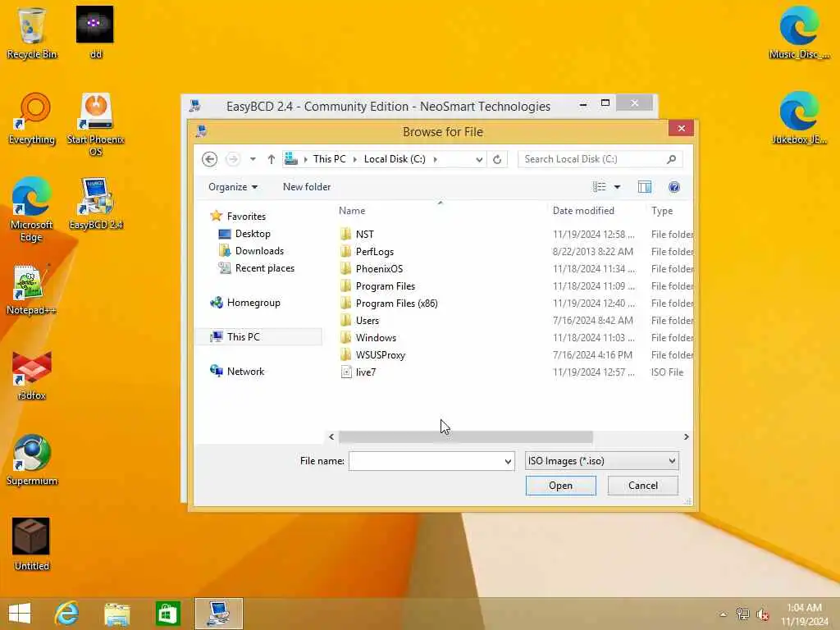Change view with the view icon
This screenshot has width=840, height=630.
[599, 187]
